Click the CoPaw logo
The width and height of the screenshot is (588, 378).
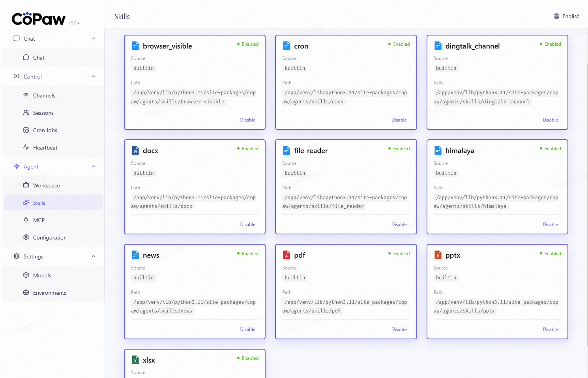coord(39,19)
